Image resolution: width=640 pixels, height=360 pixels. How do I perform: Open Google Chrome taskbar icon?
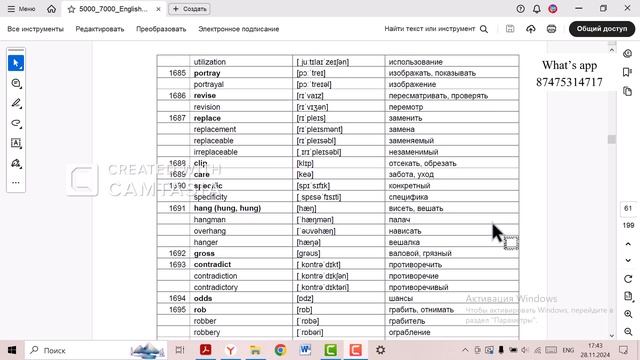[280, 350]
